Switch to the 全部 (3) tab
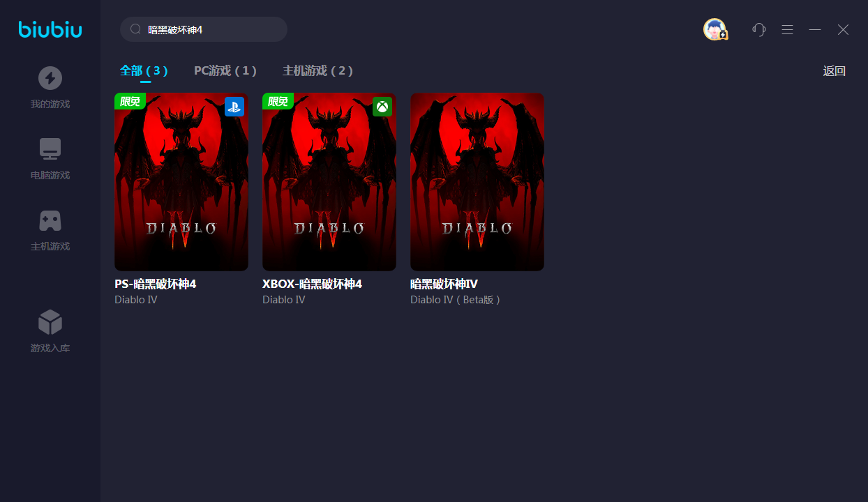868x502 pixels. pos(144,71)
